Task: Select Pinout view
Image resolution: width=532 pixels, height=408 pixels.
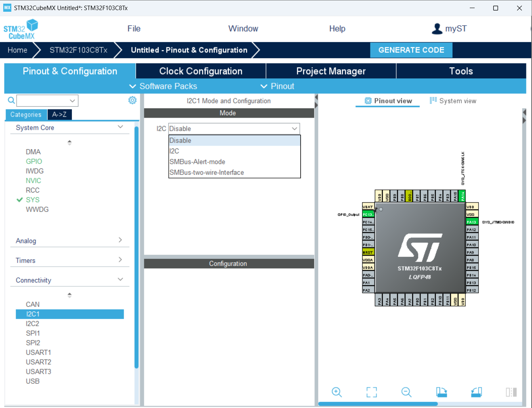Action: [388, 101]
